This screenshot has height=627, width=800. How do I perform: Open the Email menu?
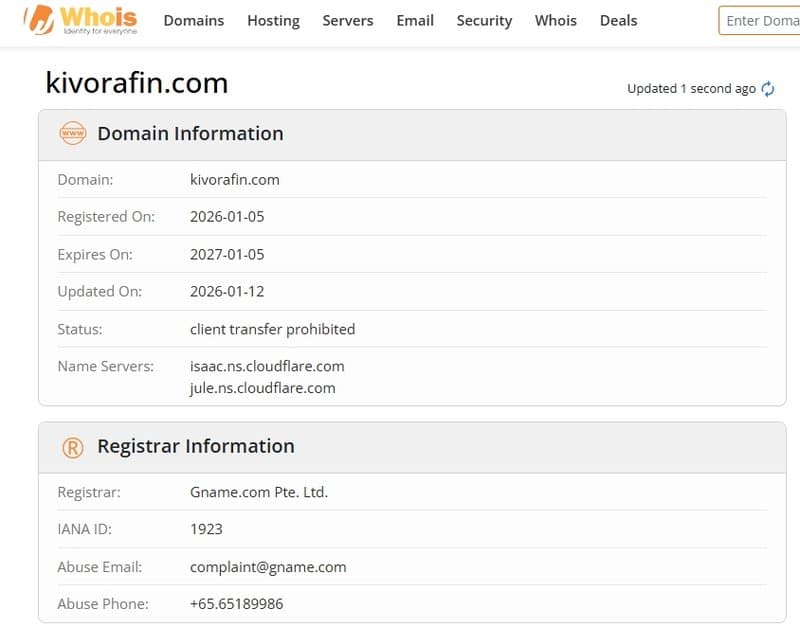(x=415, y=20)
